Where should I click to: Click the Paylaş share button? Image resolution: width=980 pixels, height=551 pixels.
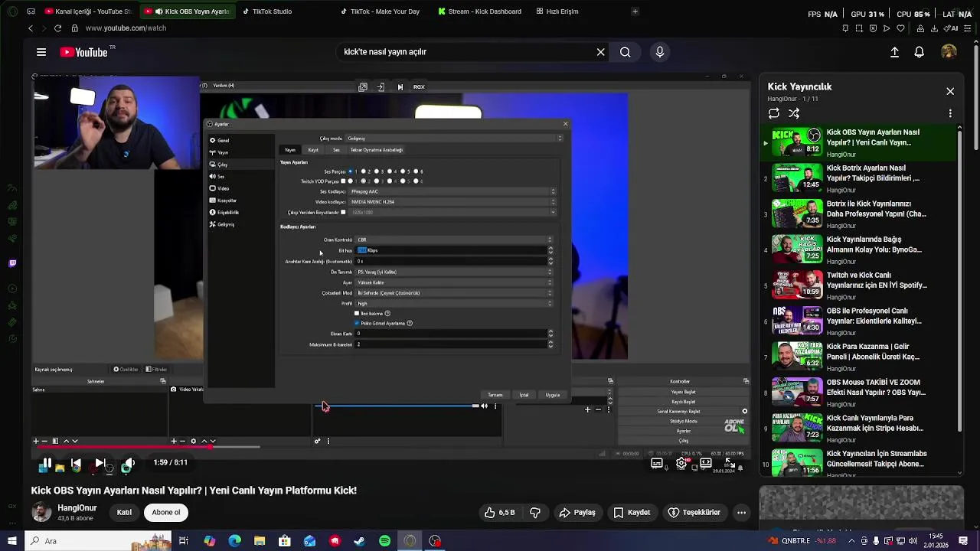(x=577, y=513)
